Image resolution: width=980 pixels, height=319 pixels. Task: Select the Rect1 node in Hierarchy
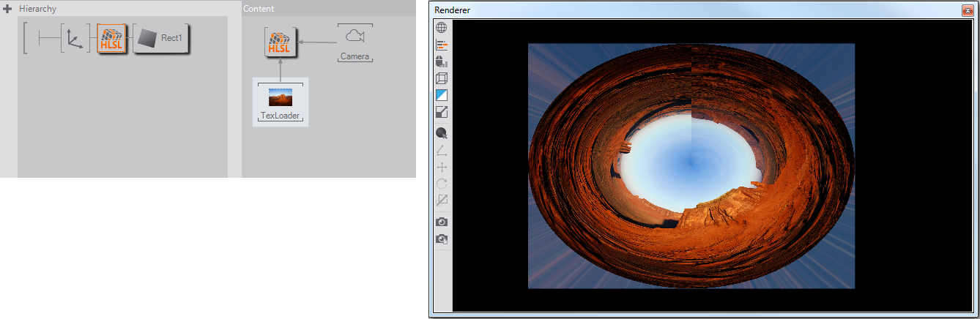tap(161, 38)
